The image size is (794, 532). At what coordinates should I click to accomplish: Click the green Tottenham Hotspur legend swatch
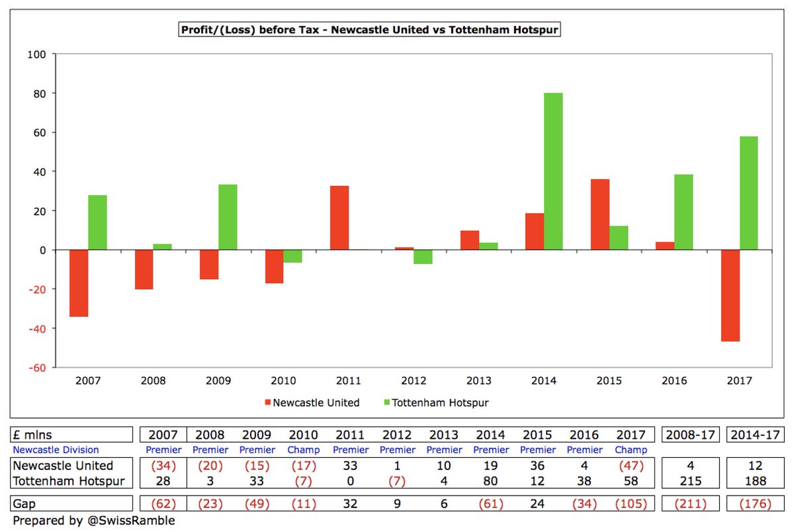[386, 402]
